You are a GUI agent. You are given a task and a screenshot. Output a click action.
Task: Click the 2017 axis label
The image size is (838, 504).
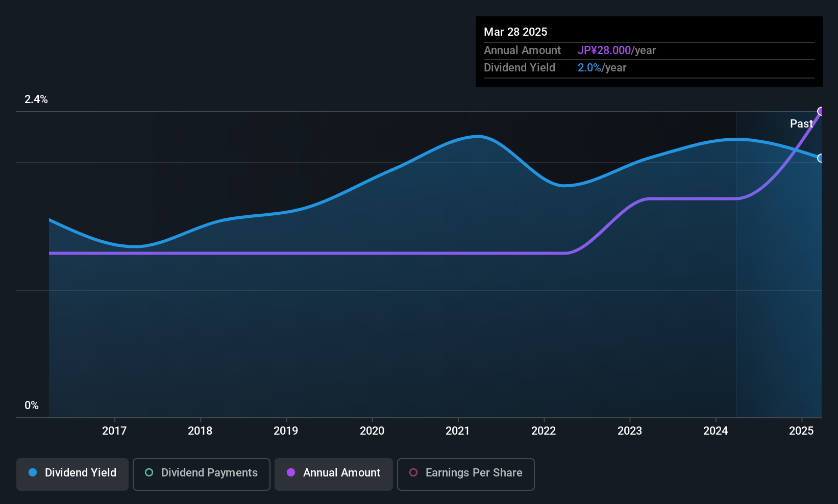114,431
